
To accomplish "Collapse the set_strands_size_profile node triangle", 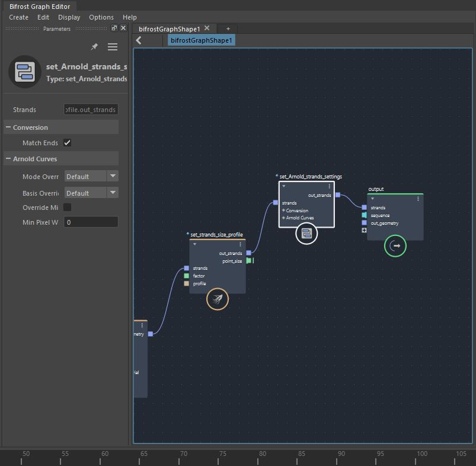I will click(195, 244).
